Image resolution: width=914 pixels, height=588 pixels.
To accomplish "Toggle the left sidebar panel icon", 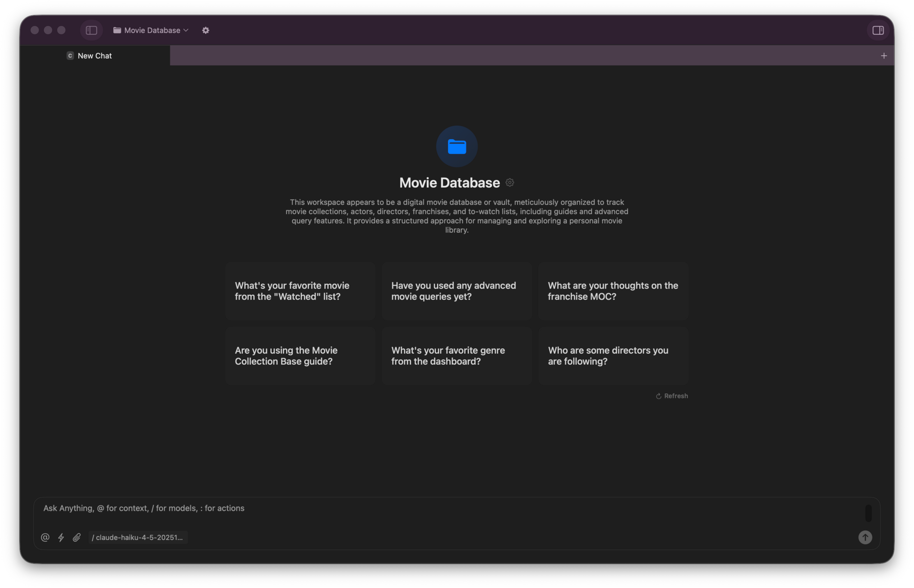I will [91, 30].
